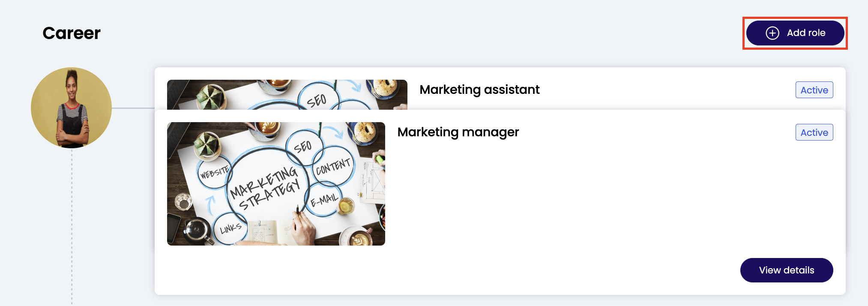Click the connector line beside the avatar

pyautogui.click(x=133, y=108)
